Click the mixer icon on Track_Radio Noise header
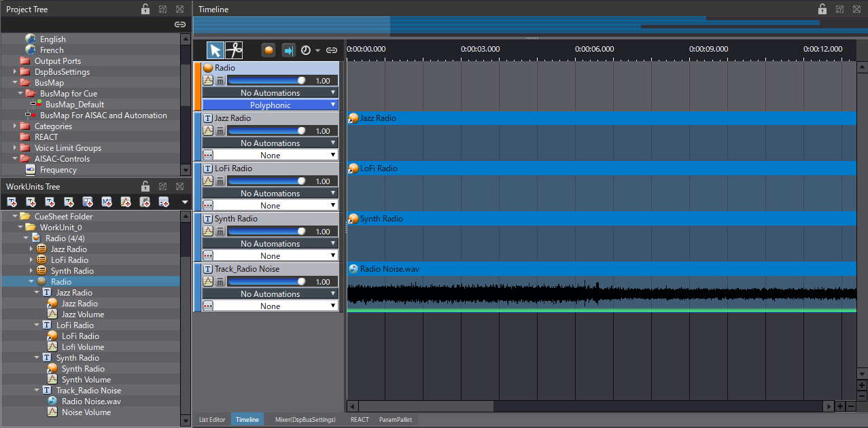The height and width of the screenshot is (428, 868). click(x=220, y=282)
